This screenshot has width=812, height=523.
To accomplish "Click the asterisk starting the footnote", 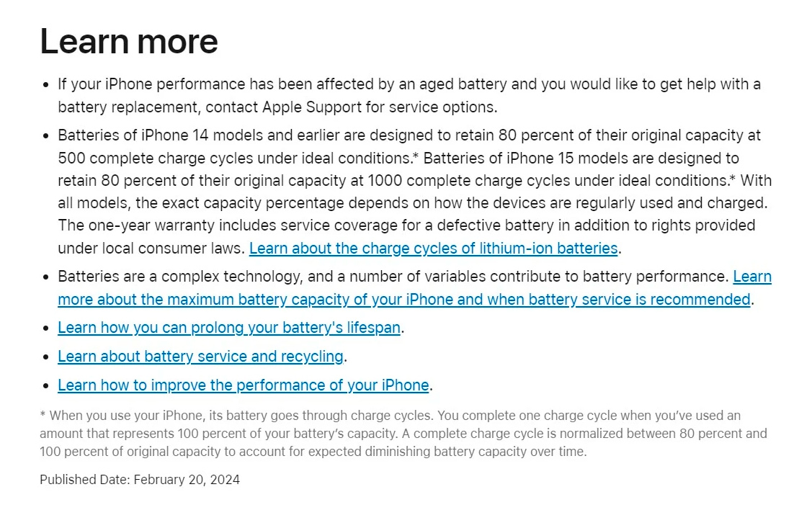I will click(43, 416).
